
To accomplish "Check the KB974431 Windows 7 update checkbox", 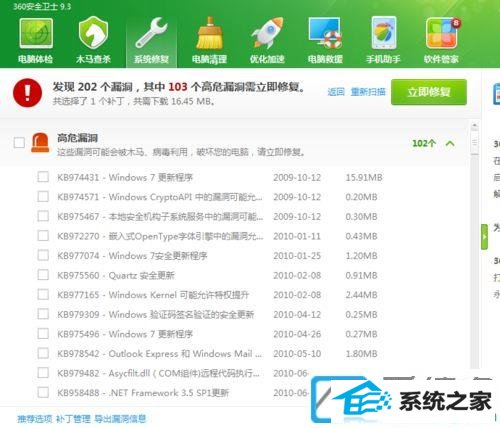I will [43, 177].
